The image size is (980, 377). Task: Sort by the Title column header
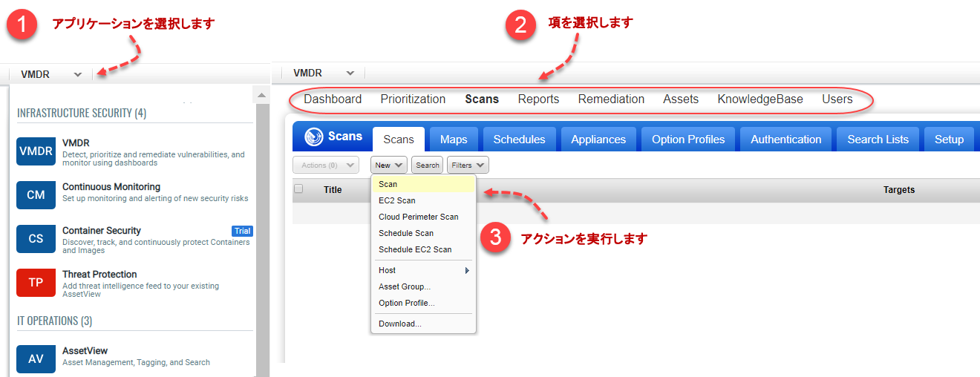[333, 190]
